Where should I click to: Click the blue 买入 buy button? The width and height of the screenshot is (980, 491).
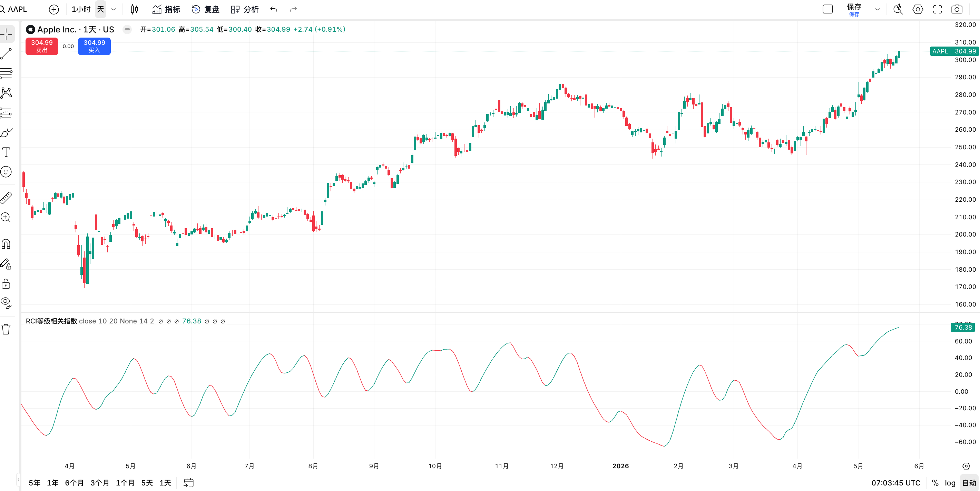[x=94, y=46]
